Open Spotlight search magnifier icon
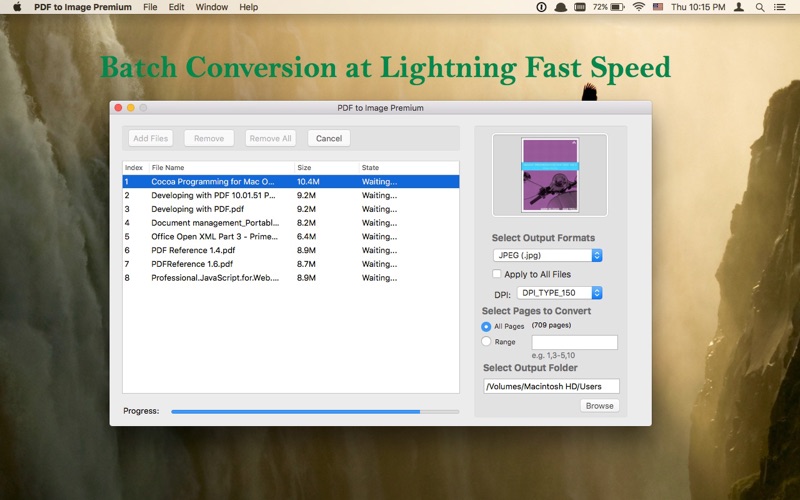This screenshot has height=500, width=800. [x=760, y=7]
